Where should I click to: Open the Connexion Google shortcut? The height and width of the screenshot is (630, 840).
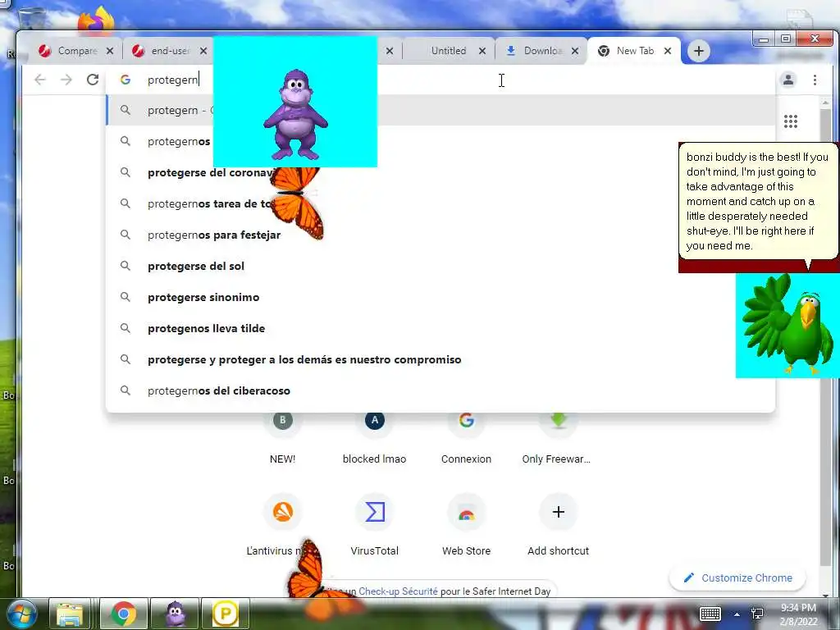(466, 436)
